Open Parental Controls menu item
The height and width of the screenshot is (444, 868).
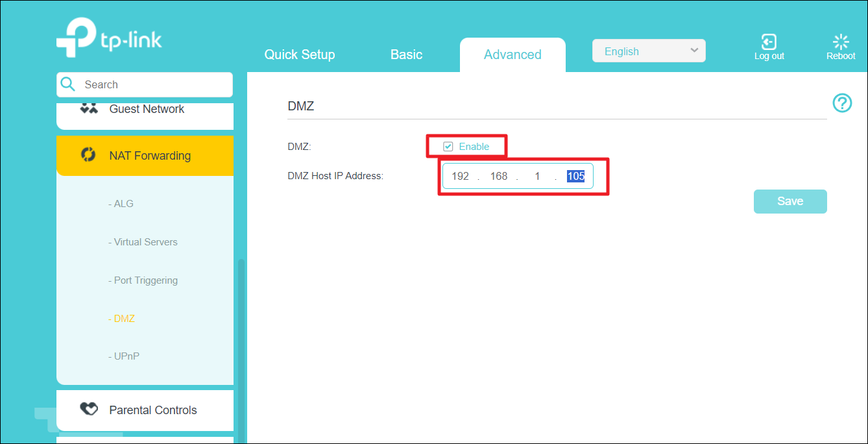[x=145, y=410]
